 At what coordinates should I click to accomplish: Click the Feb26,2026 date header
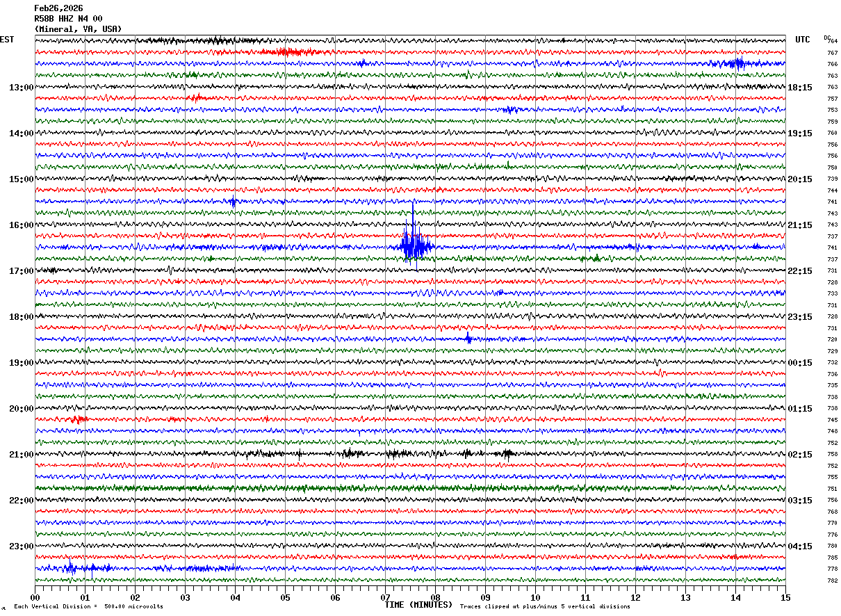58,8
